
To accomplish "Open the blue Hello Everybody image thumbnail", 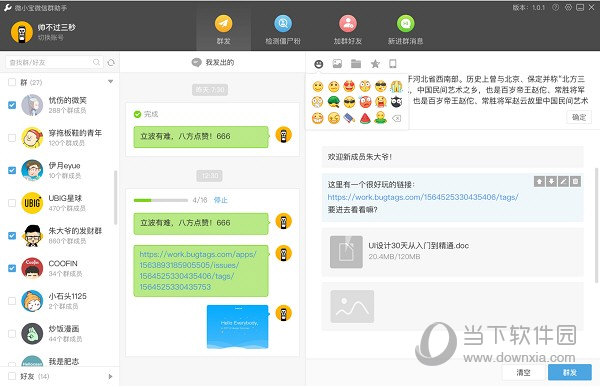I will (238, 327).
